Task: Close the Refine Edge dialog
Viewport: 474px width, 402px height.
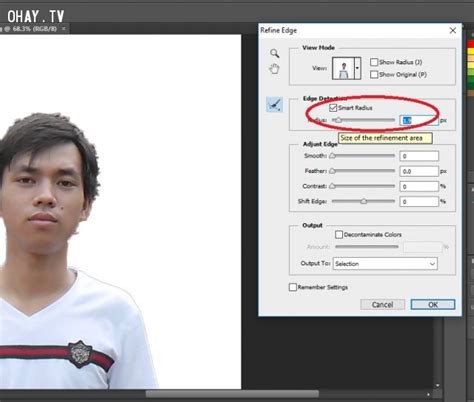Action: click(453, 31)
